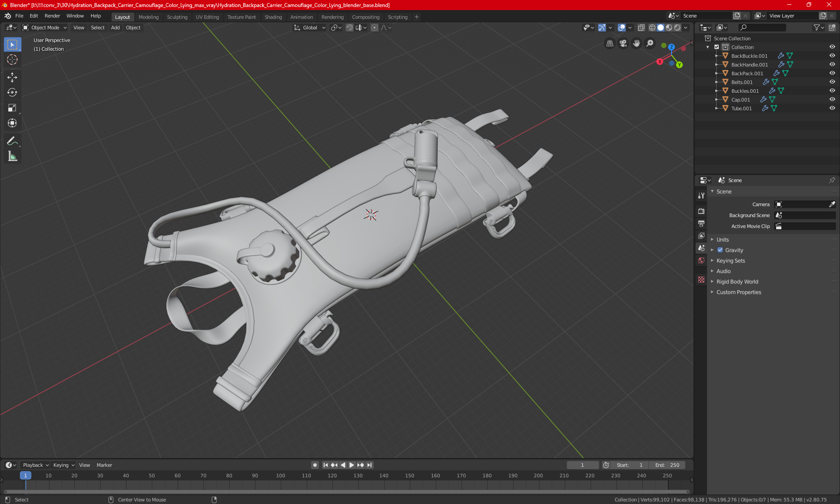Open the World properties tab

[701, 260]
